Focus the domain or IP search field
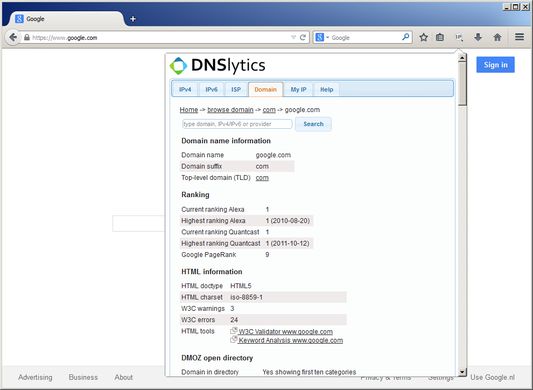The image size is (533, 390). [x=237, y=124]
